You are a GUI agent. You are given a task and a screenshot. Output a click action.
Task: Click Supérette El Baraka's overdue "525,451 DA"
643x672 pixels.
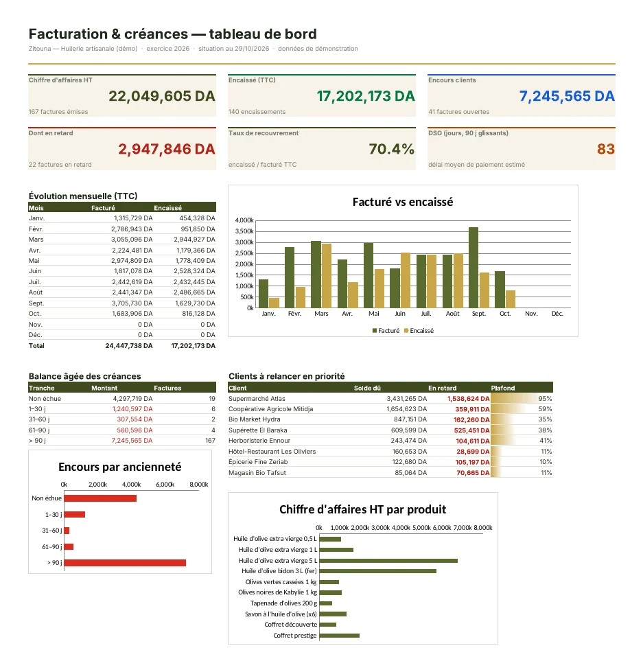click(x=471, y=430)
